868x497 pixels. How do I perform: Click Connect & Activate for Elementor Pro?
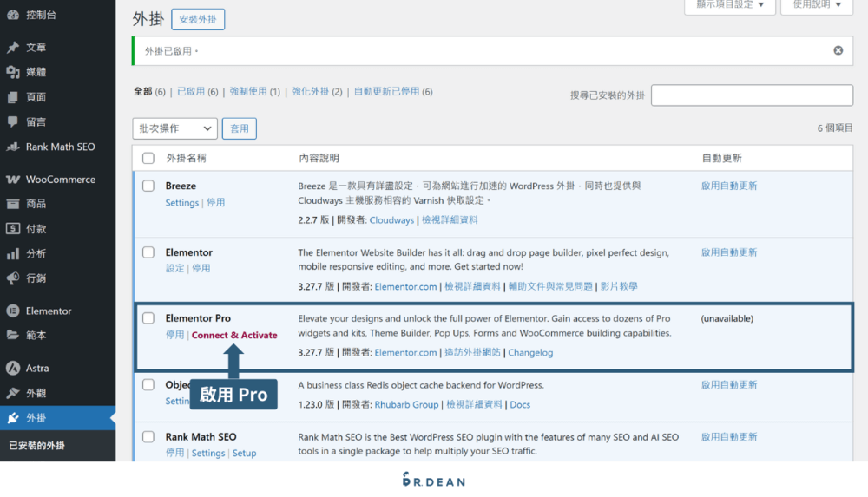(x=234, y=335)
